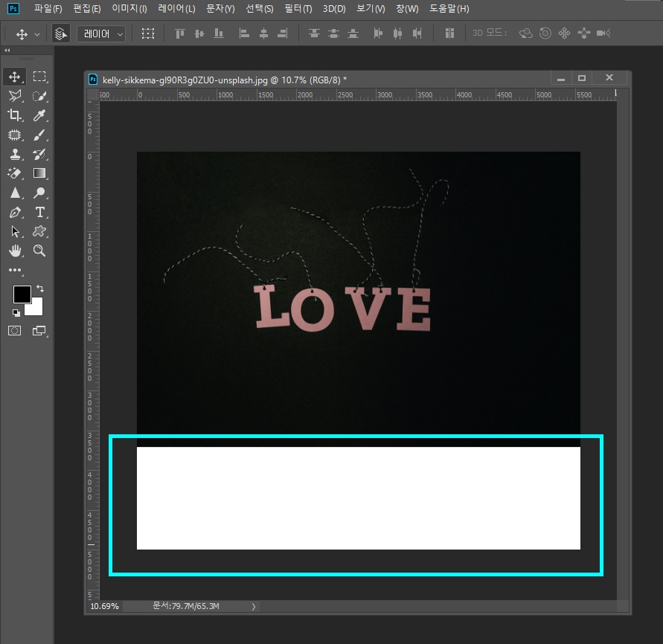
Task: Select the Brush tool
Action: click(39, 135)
